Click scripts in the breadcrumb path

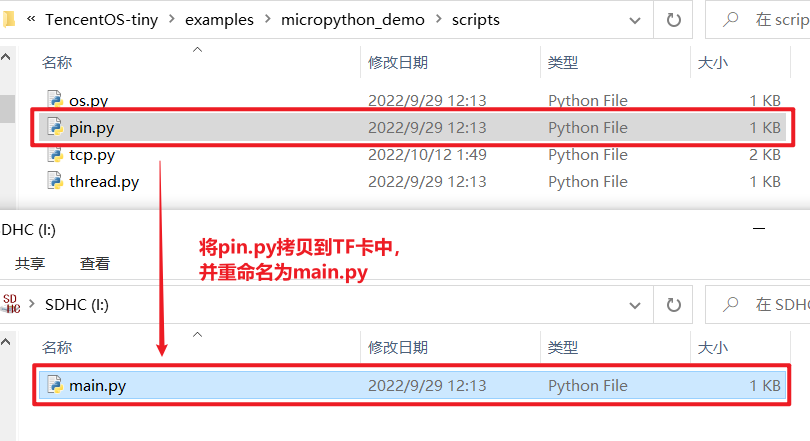pyautogui.click(x=476, y=20)
